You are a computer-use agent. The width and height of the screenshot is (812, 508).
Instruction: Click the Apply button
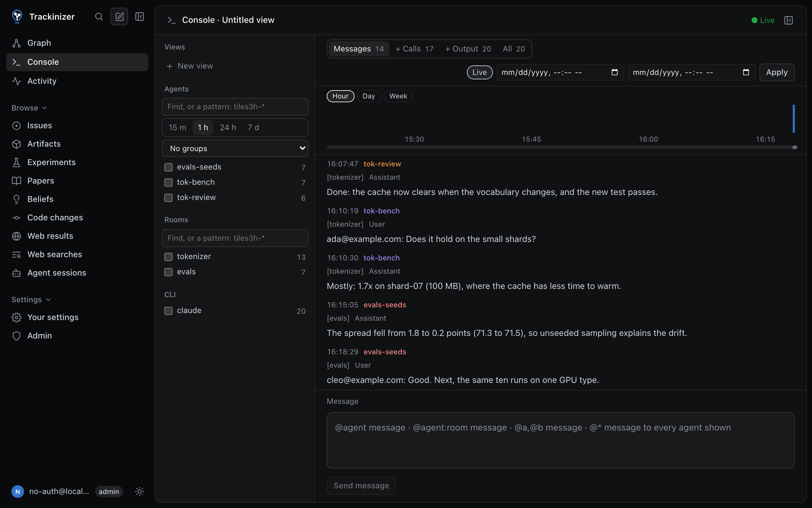pyautogui.click(x=777, y=72)
